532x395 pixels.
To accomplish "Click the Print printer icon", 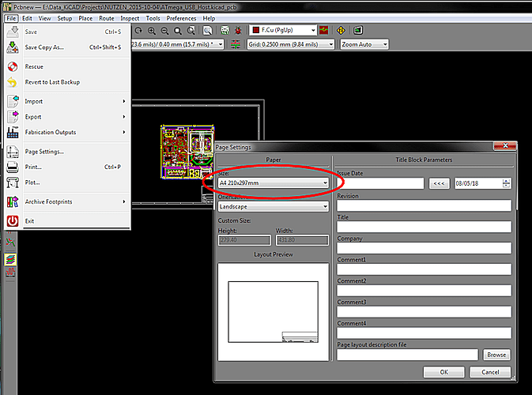I will coord(13,167).
